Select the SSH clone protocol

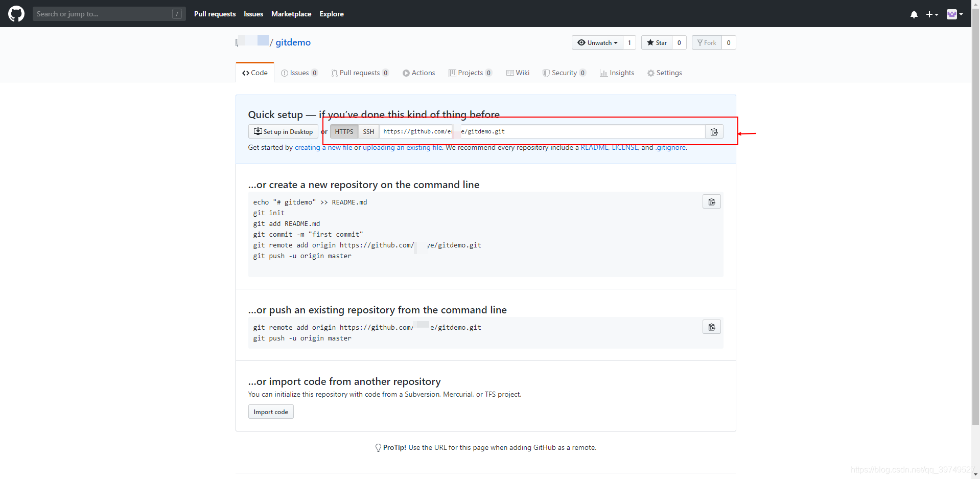[368, 131]
